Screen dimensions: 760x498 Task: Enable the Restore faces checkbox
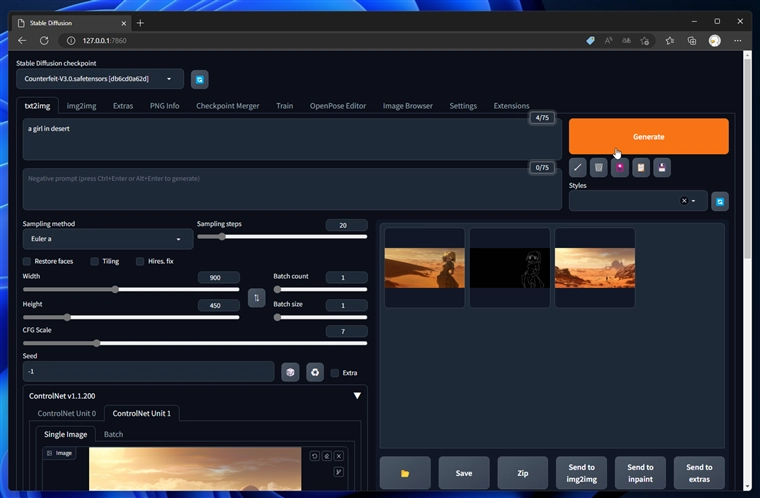[x=27, y=261]
